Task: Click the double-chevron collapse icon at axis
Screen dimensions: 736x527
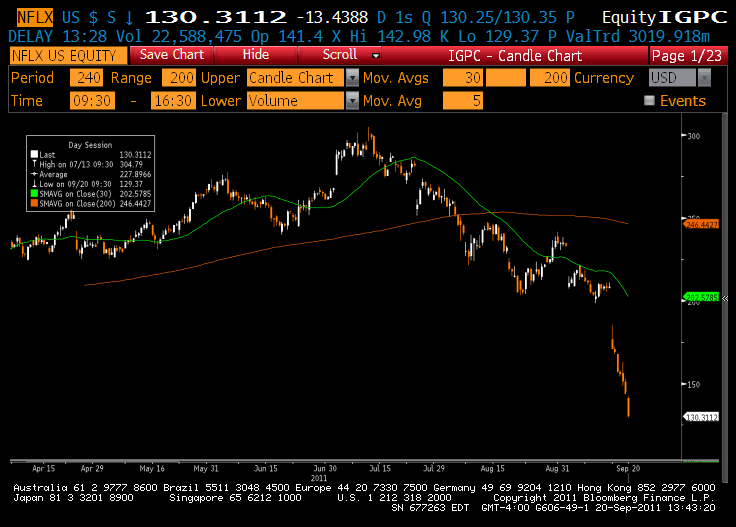Action: [725, 298]
